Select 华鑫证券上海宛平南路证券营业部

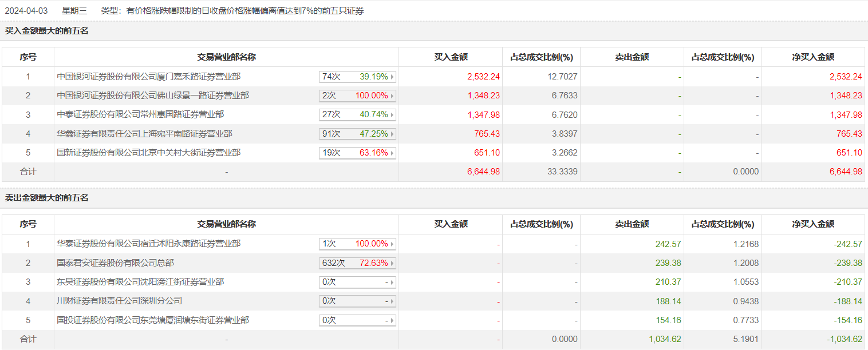tap(145, 134)
